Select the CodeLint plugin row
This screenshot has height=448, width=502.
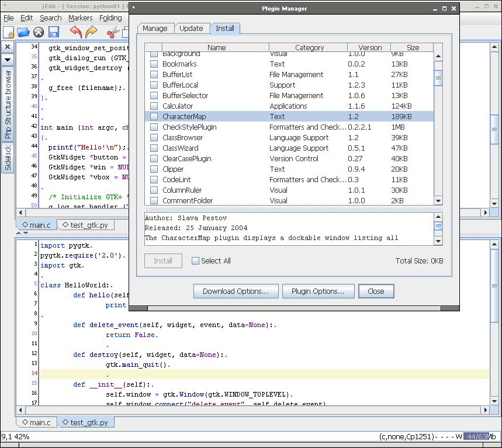(289, 179)
